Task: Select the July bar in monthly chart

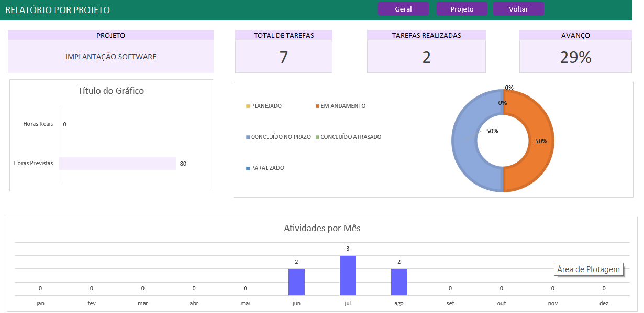Action: [348, 275]
